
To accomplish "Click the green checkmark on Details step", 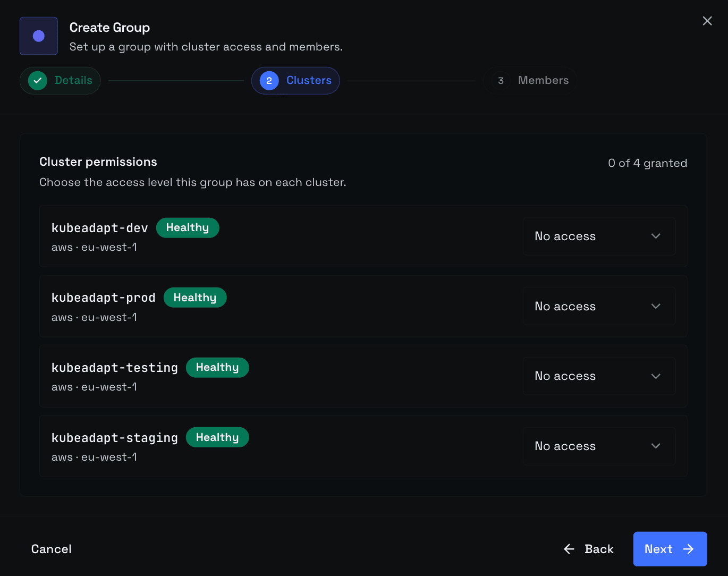I will (x=38, y=81).
